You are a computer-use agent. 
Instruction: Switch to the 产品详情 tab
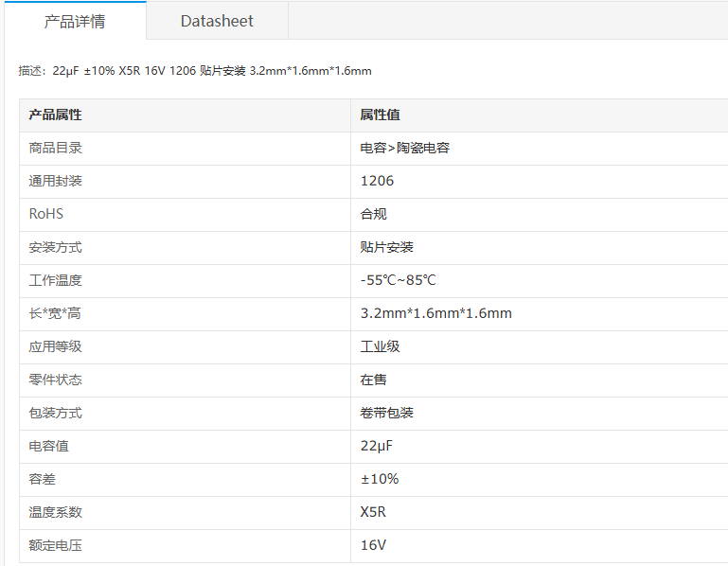[75, 21]
